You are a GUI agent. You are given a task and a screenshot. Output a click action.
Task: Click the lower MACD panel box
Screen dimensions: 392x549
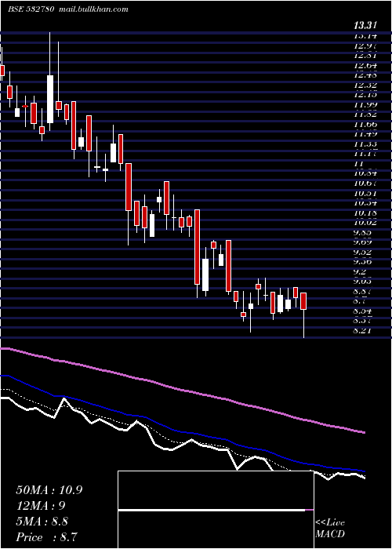pos(216,529)
